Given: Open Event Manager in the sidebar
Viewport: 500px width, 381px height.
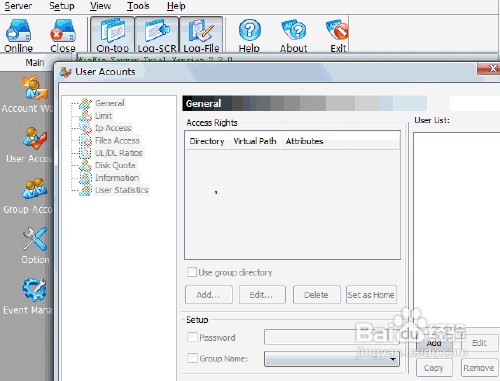Looking at the screenshot, I should coord(28,296).
